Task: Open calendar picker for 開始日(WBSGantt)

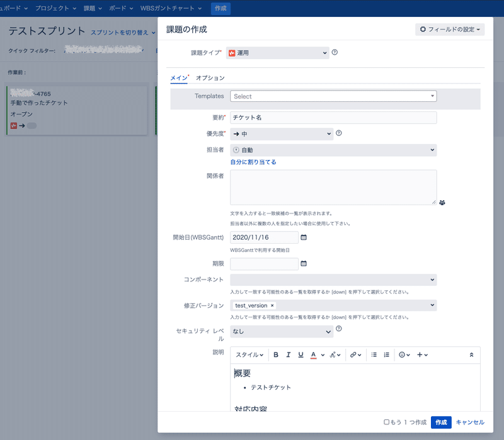Action: [x=304, y=237]
